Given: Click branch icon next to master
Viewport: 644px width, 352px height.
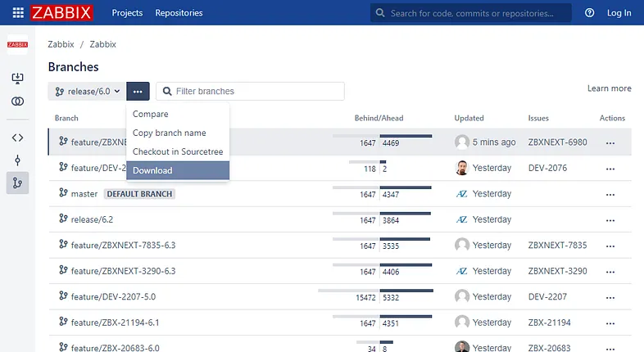Looking at the screenshot, I should (63, 193).
